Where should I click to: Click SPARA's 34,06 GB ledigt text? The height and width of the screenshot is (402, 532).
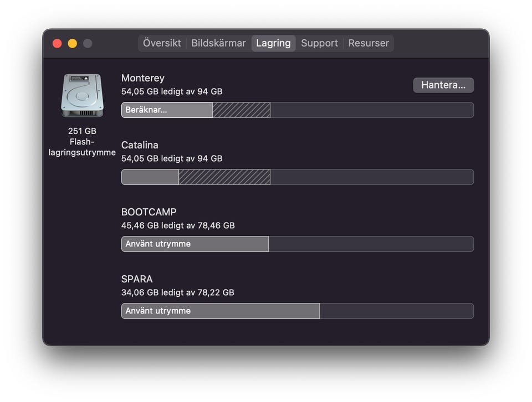click(x=177, y=292)
